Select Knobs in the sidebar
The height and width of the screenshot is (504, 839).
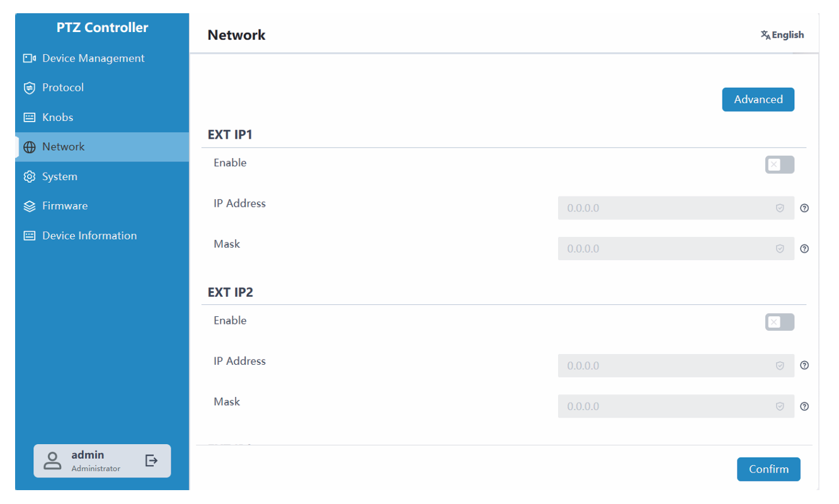tap(57, 117)
